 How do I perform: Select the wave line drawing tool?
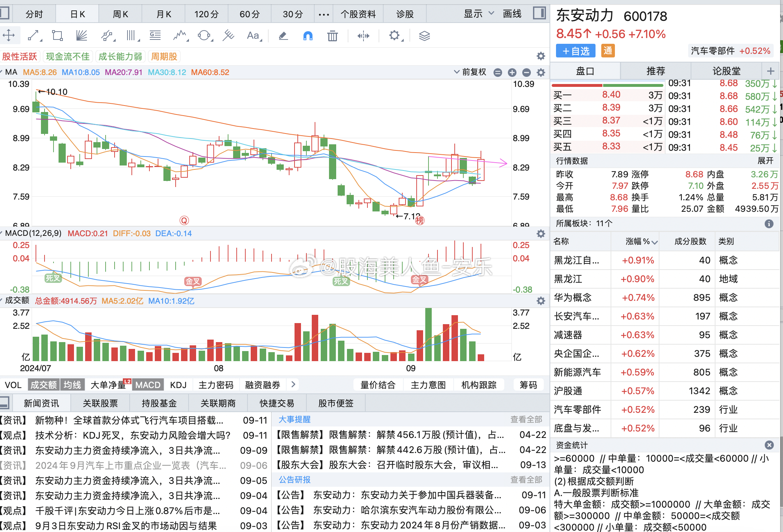point(180,36)
